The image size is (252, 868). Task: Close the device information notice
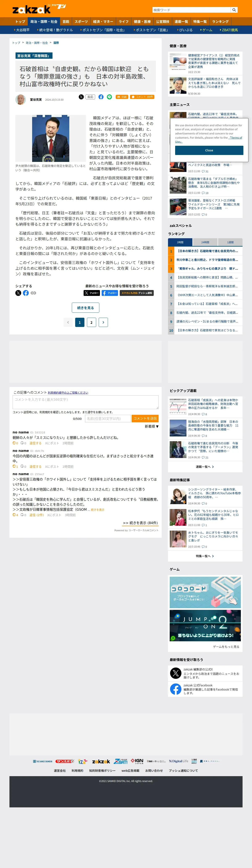click(209, 150)
